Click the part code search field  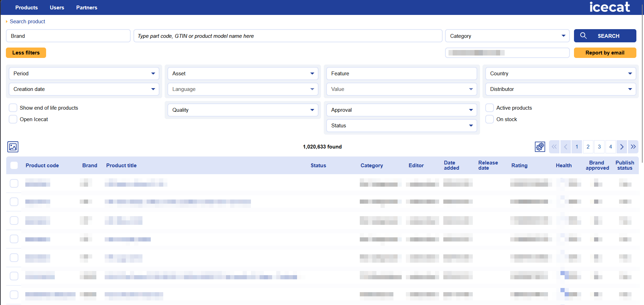[x=288, y=36]
